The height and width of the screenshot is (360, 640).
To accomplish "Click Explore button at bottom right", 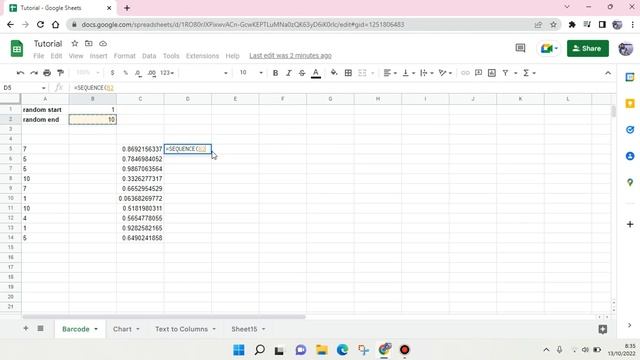I will pos(603,329).
